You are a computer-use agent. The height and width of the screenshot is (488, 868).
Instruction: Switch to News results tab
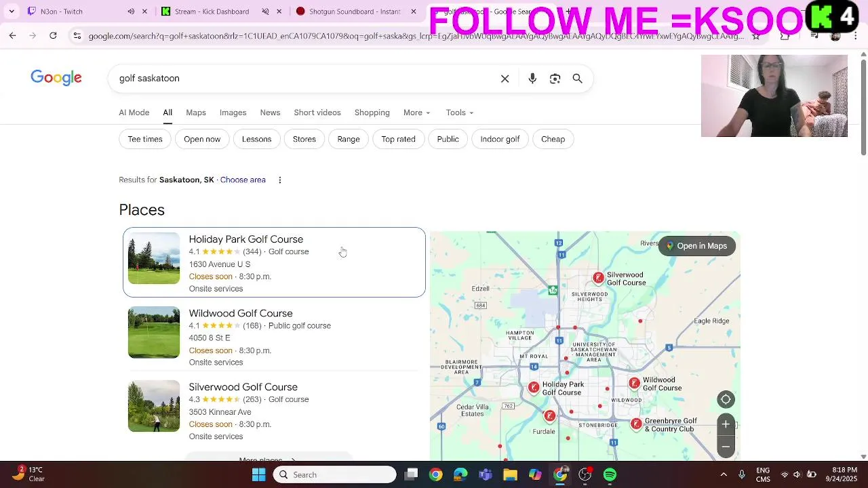(270, 113)
